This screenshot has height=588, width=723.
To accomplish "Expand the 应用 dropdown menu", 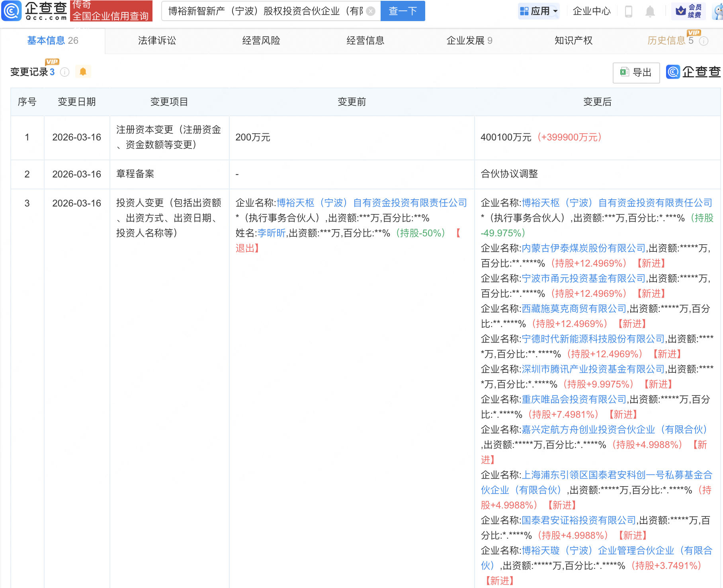I will click(x=539, y=11).
